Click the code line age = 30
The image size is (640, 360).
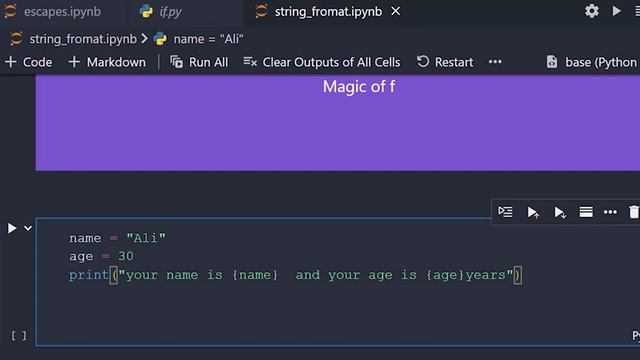[101, 256]
